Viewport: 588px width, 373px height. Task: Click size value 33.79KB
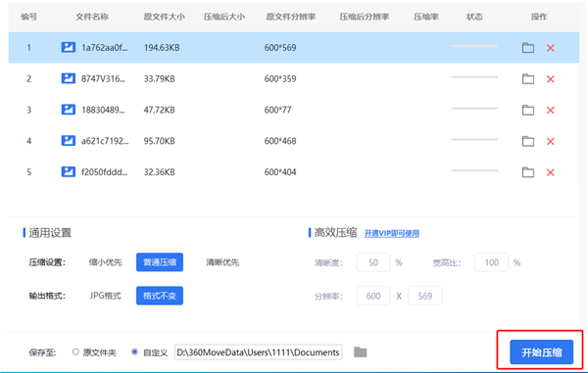tap(160, 78)
